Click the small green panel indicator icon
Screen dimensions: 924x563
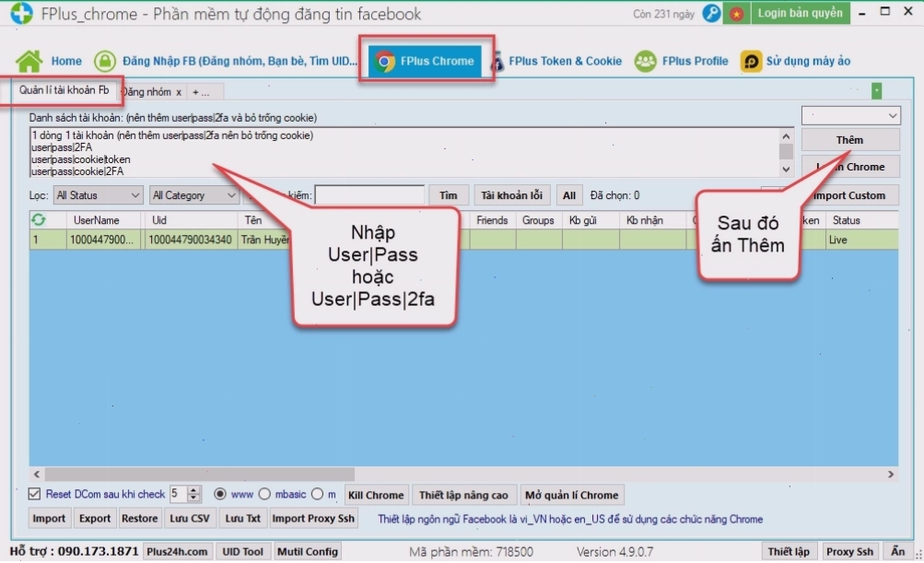[x=876, y=91]
